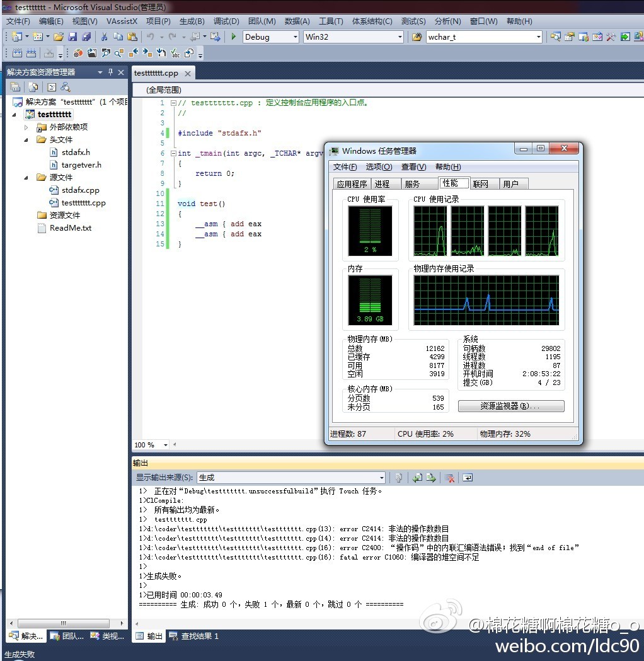Open the wchar_t find combo box
The image size is (644, 661).
[x=484, y=37]
